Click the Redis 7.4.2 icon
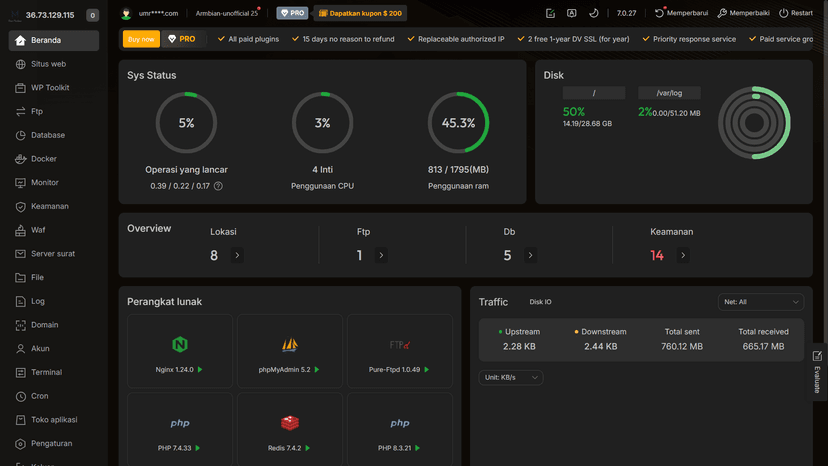The width and height of the screenshot is (828, 466). click(290, 423)
